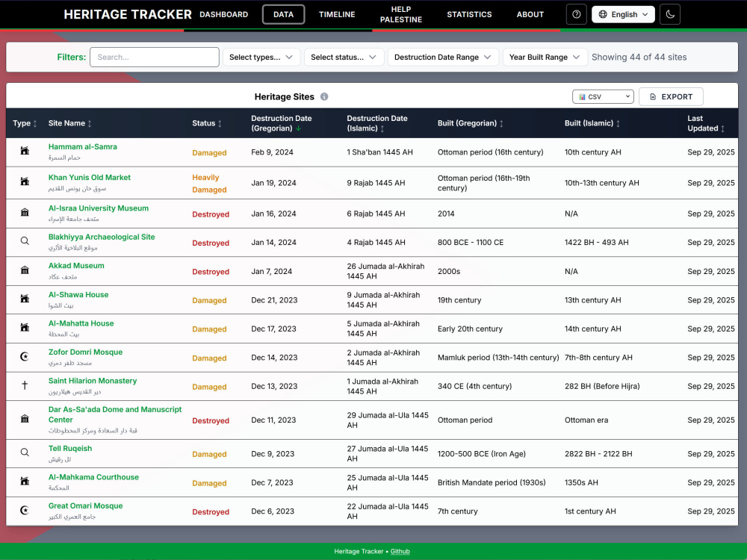747x560 pixels.
Task: Open the help question mark icon
Action: point(576,14)
